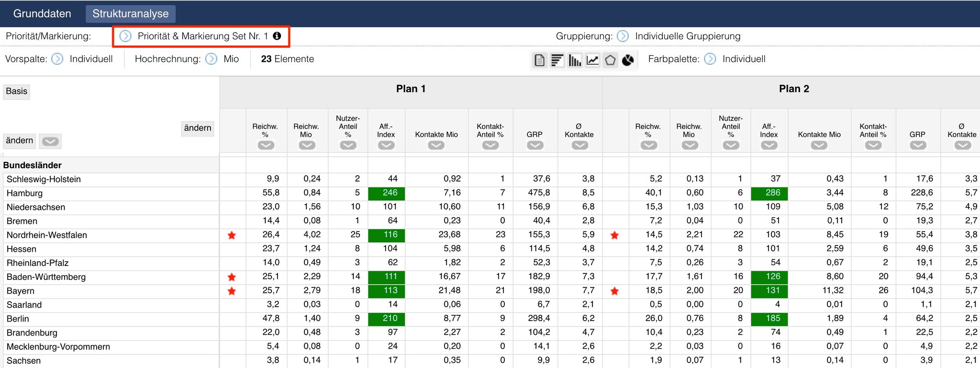Click green Aff.-Index 246 cell for Hamburg
Viewport: 980px width, 368px height.
[x=387, y=193]
